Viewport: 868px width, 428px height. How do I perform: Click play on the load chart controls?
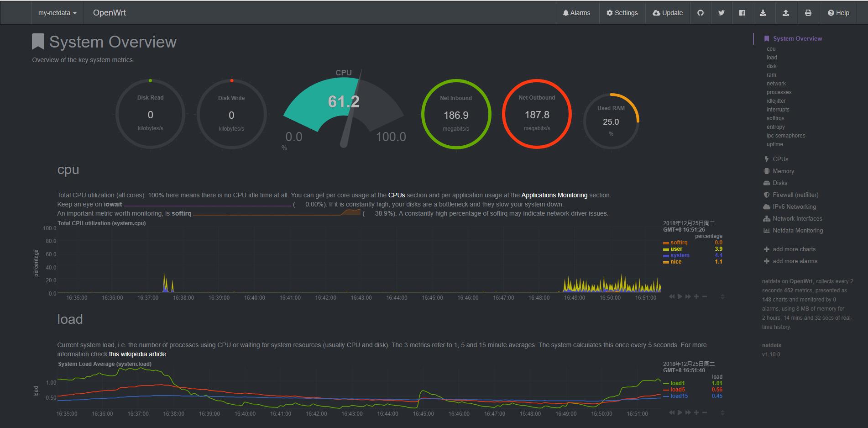pyautogui.click(x=680, y=412)
